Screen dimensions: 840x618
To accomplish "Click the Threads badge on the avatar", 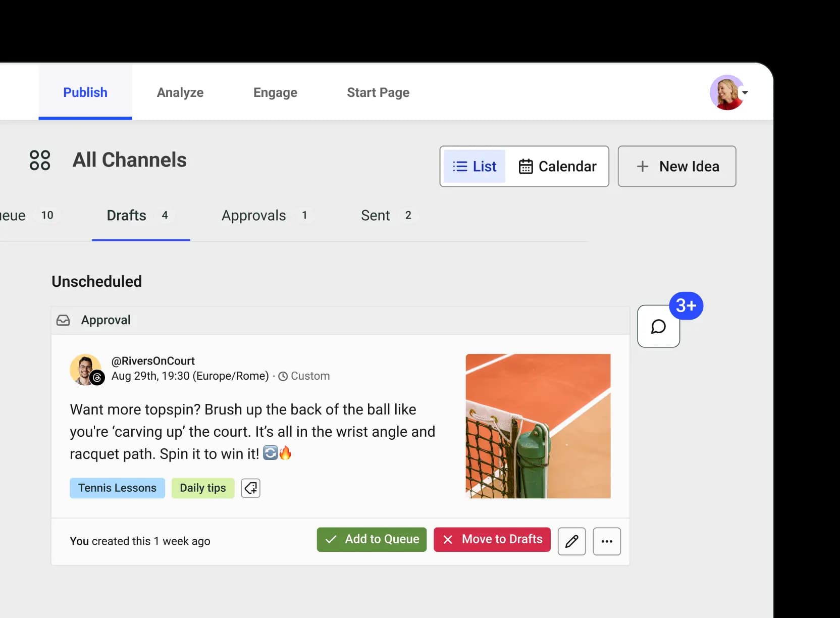I will click(x=96, y=378).
